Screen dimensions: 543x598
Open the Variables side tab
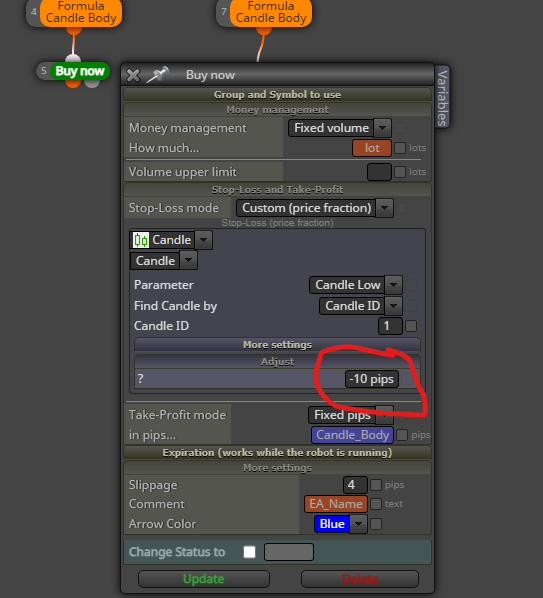coord(442,97)
